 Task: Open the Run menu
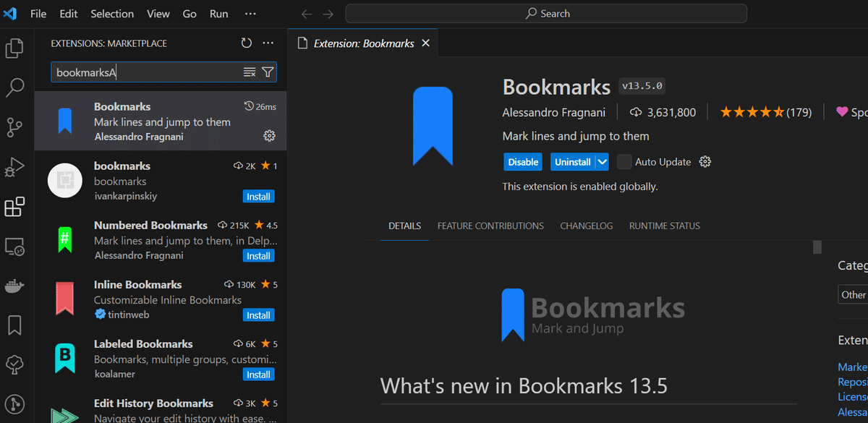coord(218,14)
